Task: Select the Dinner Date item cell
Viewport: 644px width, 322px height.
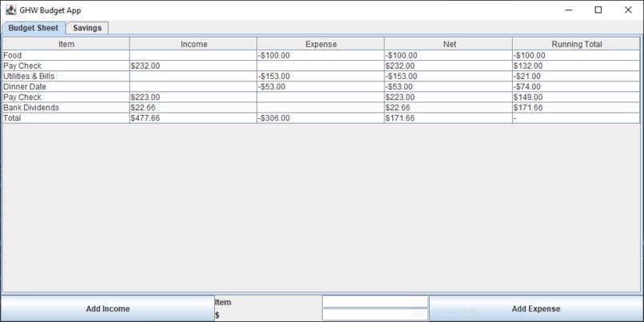Action: click(x=66, y=86)
